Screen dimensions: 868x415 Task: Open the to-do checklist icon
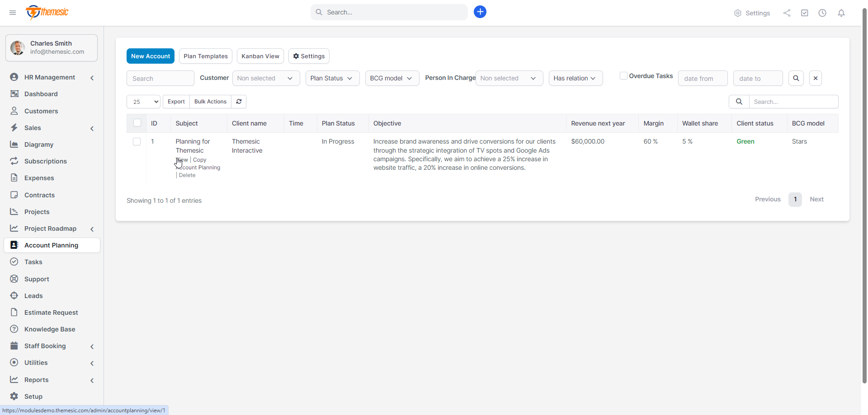click(x=805, y=13)
